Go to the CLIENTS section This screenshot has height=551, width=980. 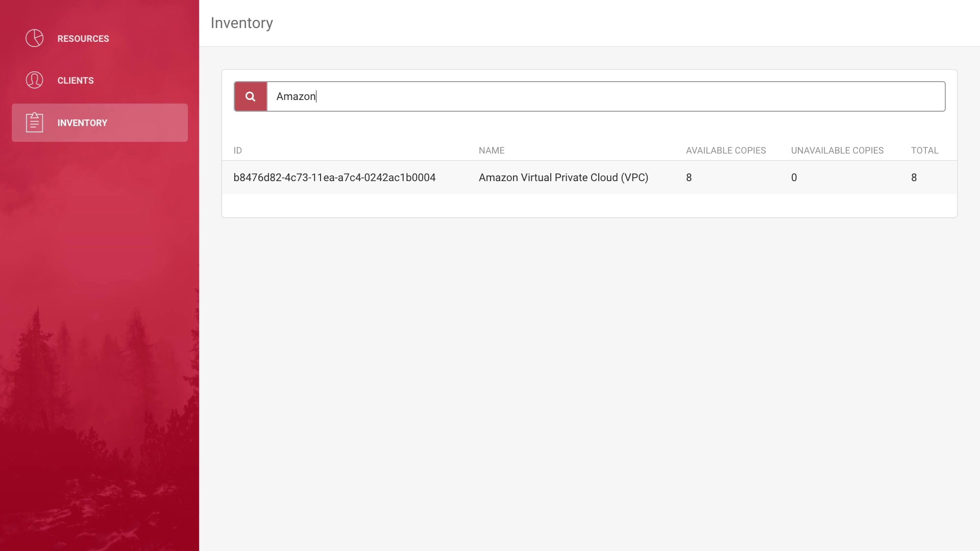point(76,81)
